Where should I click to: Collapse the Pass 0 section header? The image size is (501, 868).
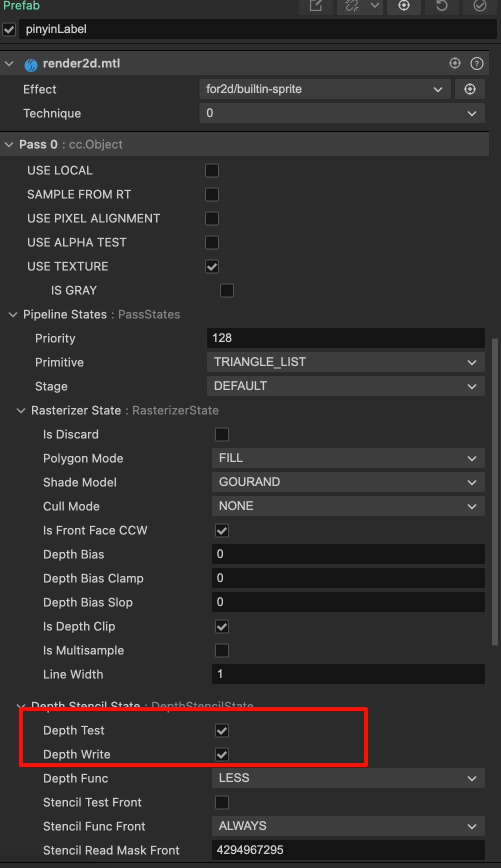pyautogui.click(x=9, y=144)
